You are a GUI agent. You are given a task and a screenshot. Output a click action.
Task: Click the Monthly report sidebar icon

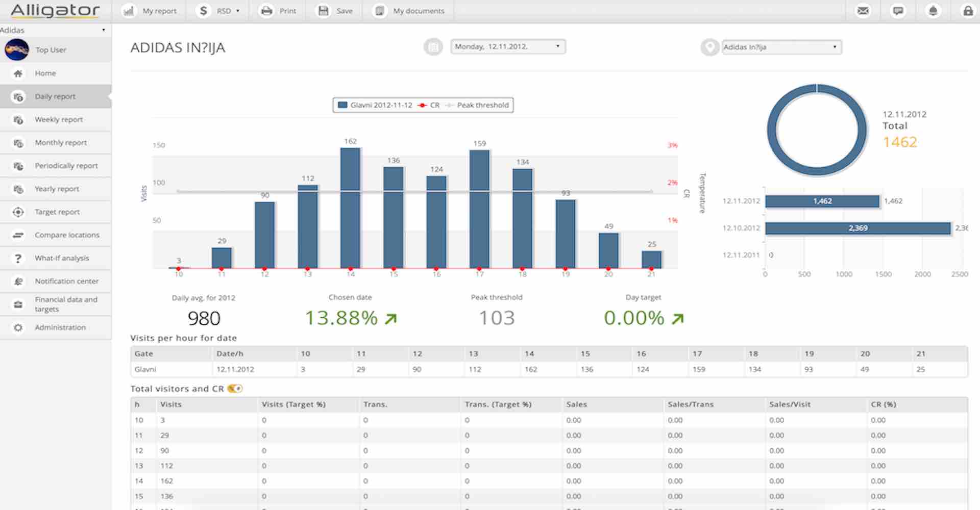18,143
